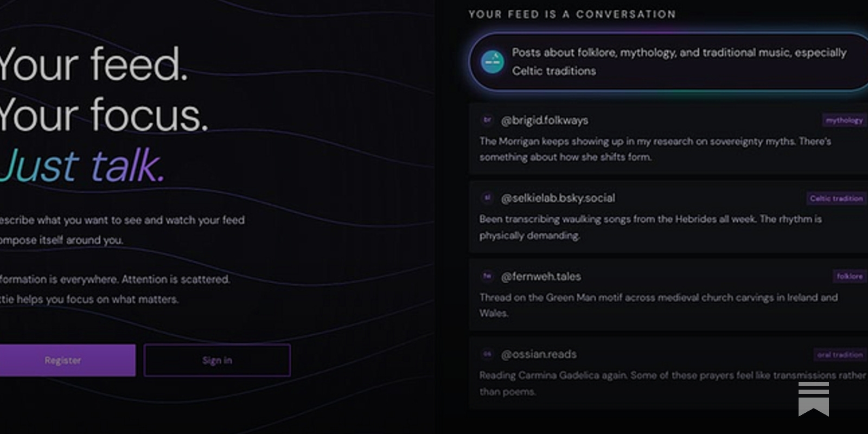Click the circular avatar beside @selkielab.bsky.social

point(487,198)
